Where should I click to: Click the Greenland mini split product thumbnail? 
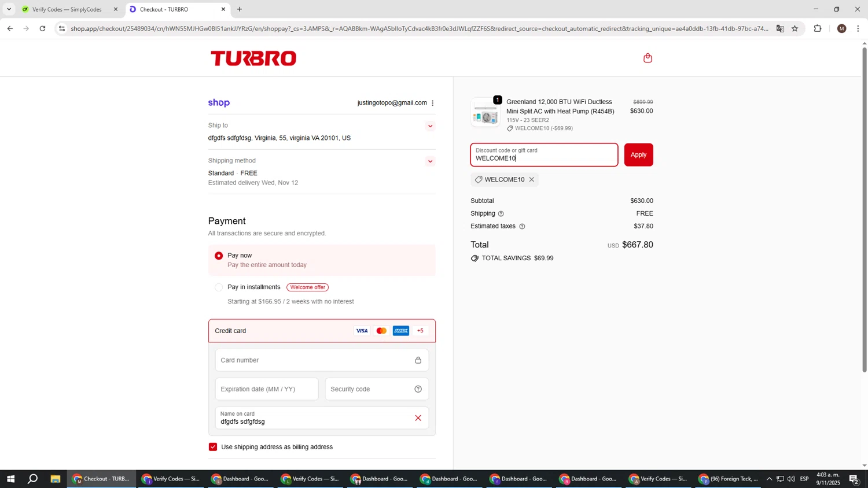click(486, 113)
